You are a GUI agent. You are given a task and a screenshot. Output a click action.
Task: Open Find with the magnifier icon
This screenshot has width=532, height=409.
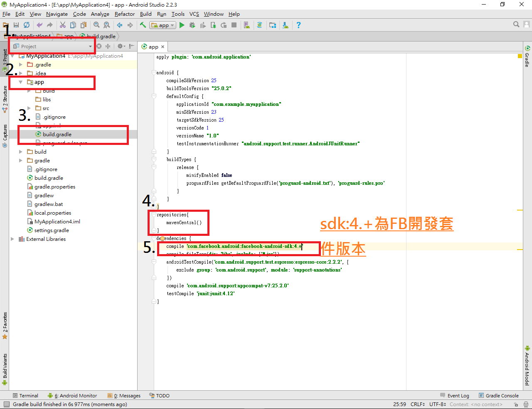pos(96,25)
